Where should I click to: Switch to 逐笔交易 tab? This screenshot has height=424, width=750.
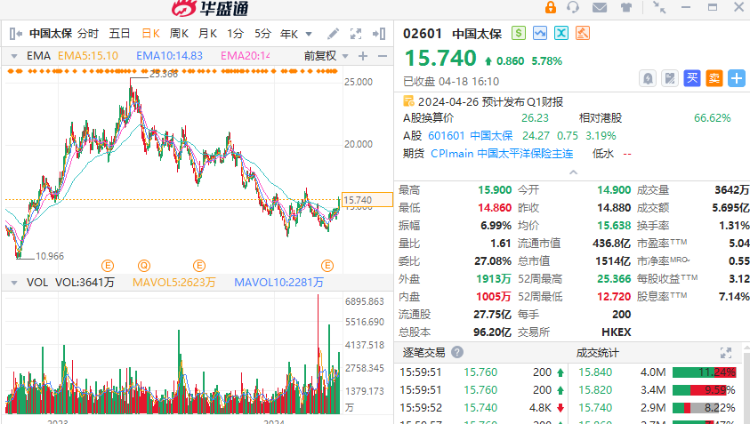424,353
